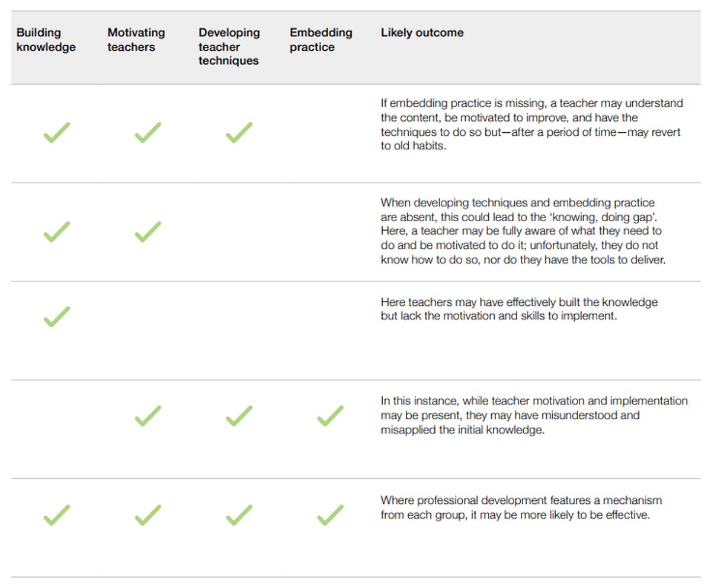Click the Likely outcome column header

[x=422, y=33]
